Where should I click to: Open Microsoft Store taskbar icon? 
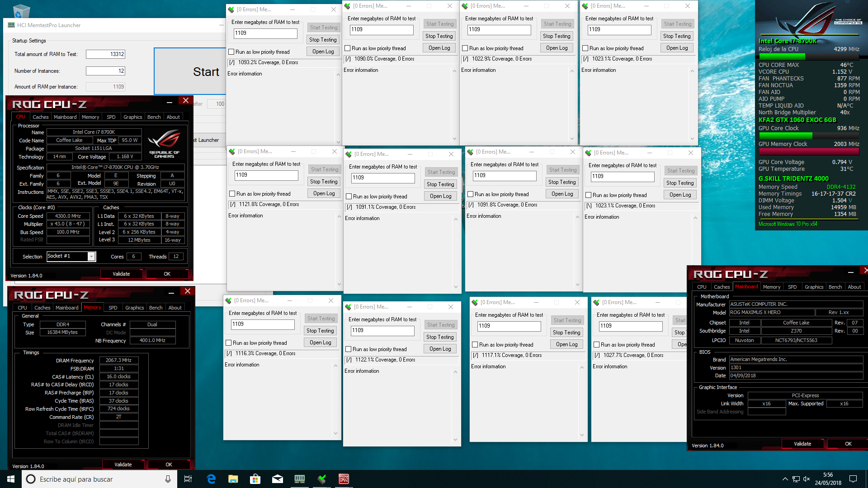pyautogui.click(x=255, y=479)
